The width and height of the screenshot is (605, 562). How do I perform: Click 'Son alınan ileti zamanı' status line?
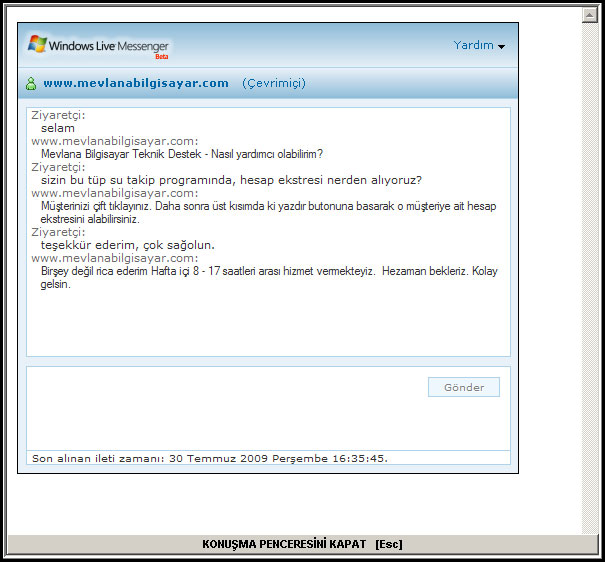pyautogui.click(x=268, y=458)
